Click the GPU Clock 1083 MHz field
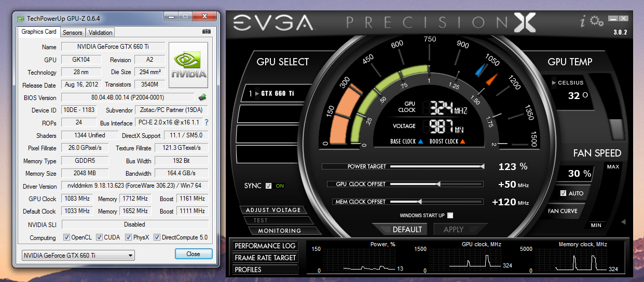The image size is (644, 282). coord(77,199)
